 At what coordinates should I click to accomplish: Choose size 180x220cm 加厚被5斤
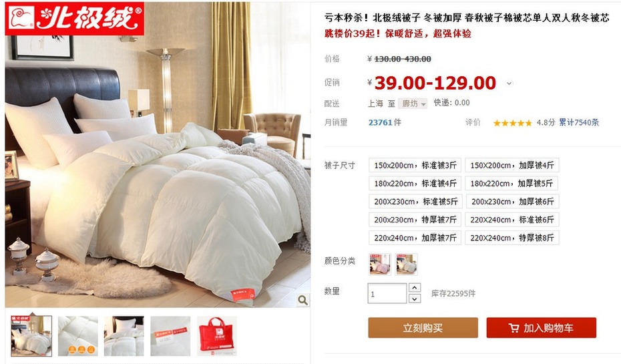[512, 184]
